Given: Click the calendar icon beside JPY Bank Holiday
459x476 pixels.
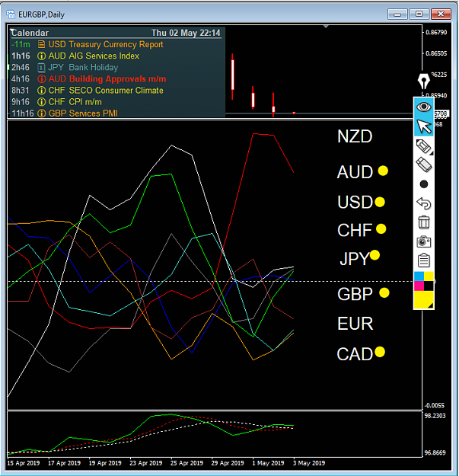Looking at the screenshot, I should (41, 67).
